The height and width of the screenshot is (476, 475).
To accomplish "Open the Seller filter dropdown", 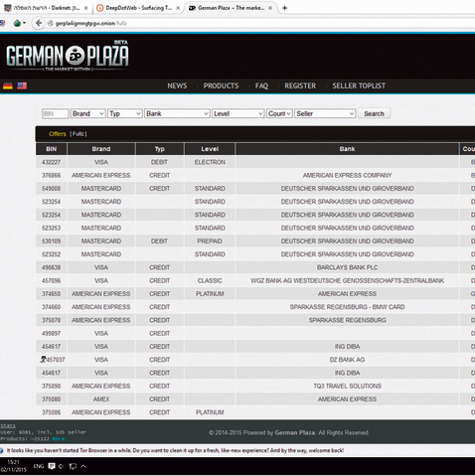I will (325, 113).
